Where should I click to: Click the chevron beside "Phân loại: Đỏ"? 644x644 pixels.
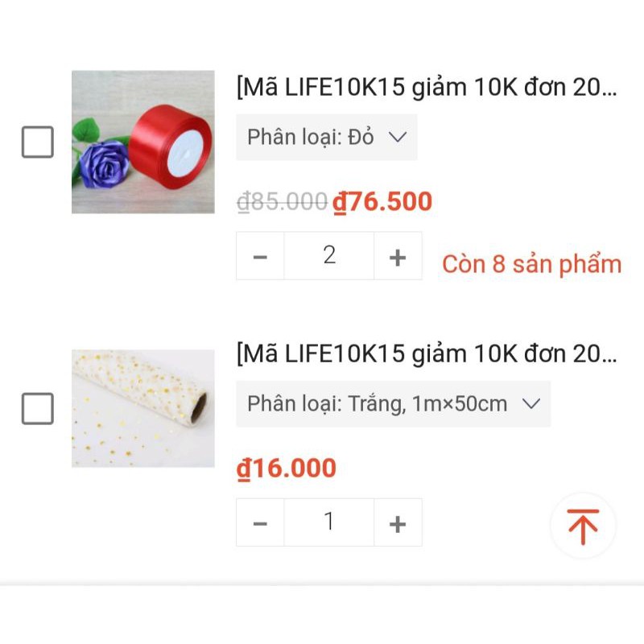point(398,137)
